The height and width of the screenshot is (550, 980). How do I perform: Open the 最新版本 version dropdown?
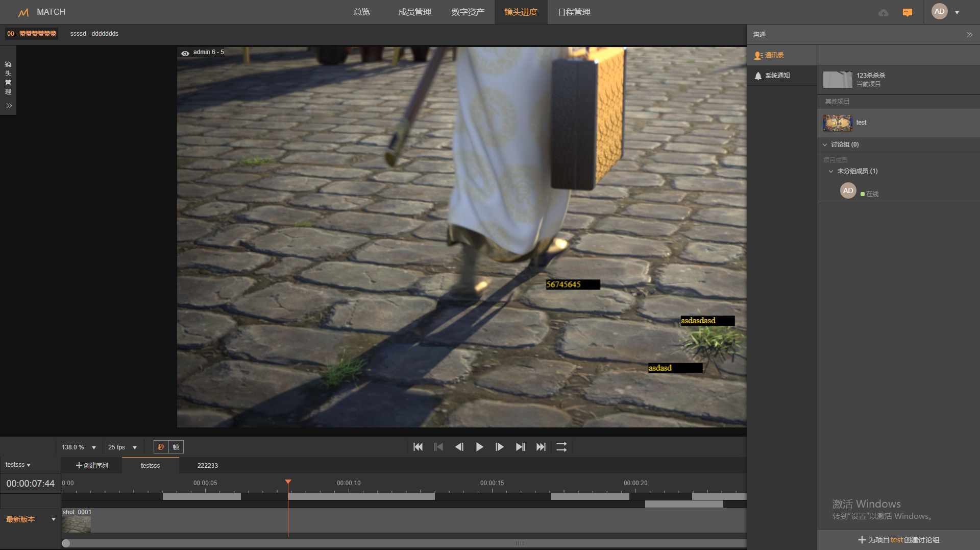(30, 519)
